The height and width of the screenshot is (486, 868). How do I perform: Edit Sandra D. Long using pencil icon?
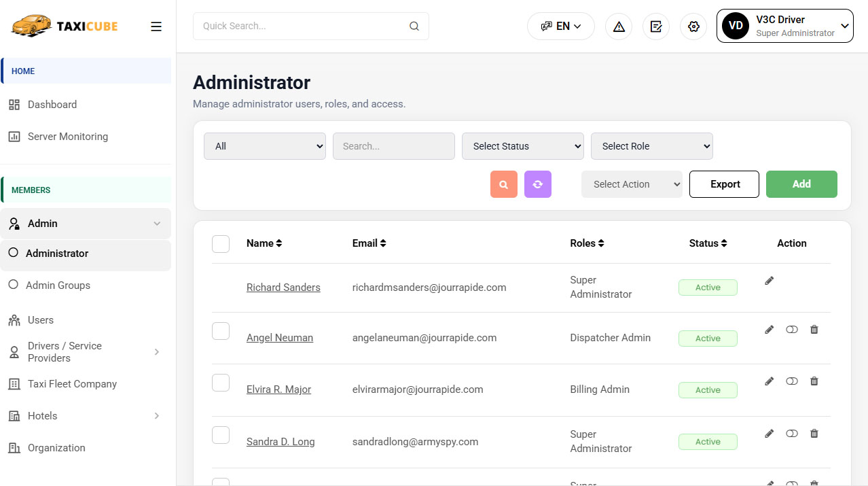[x=770, y=434]
